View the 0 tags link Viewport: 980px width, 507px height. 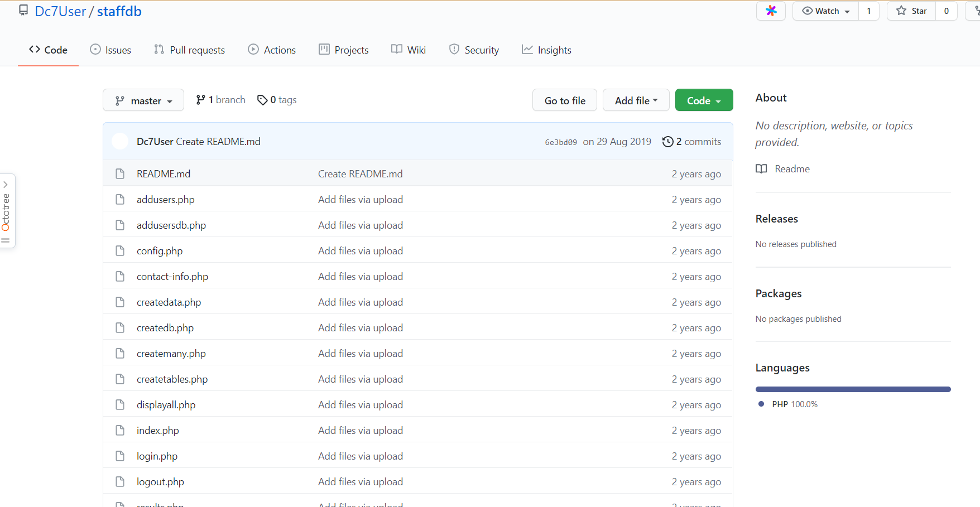pos(277,100)
